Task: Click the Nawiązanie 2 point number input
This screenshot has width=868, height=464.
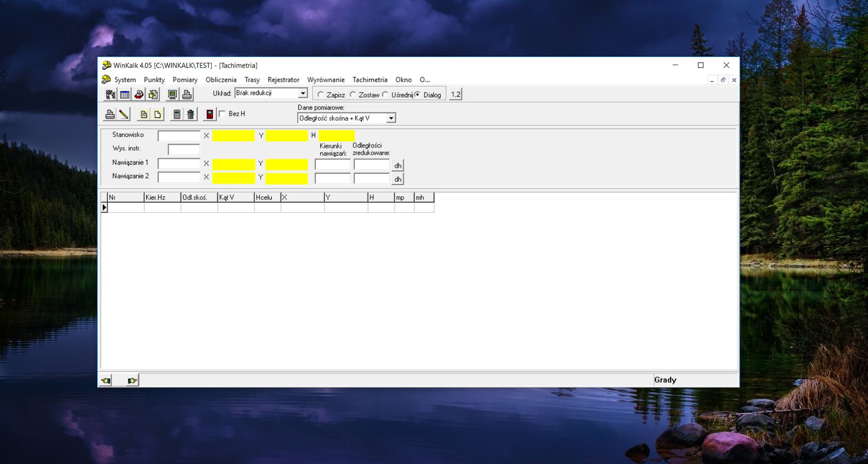Action: click(179, 177)
